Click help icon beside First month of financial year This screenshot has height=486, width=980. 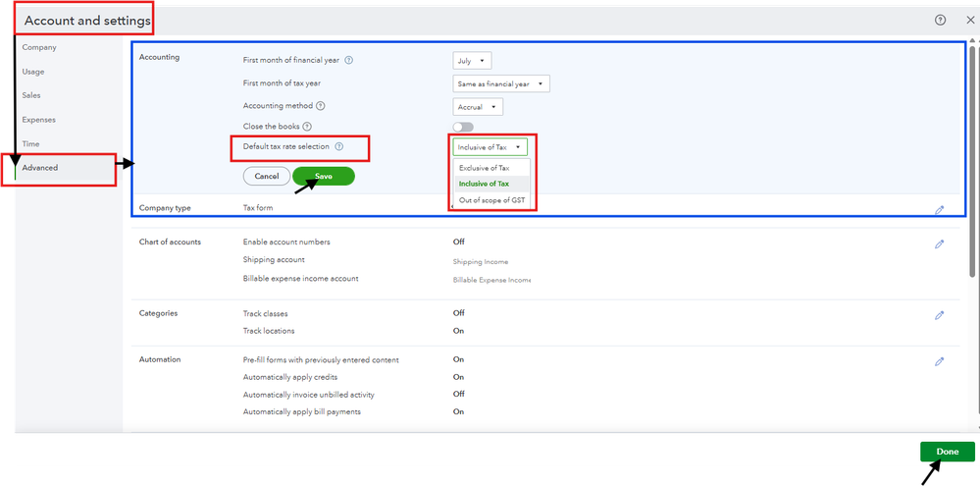point(349,61)
